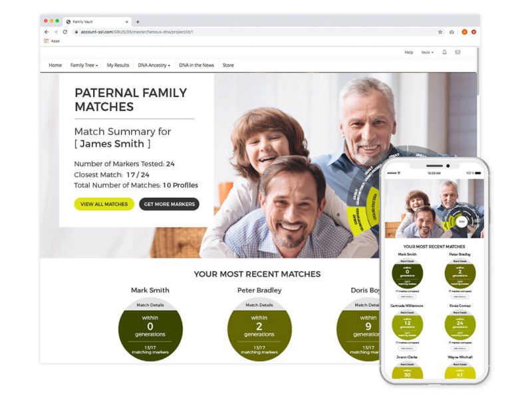
Task: Expand the Family Tree dropdown menu
Action: coord(84,65)
